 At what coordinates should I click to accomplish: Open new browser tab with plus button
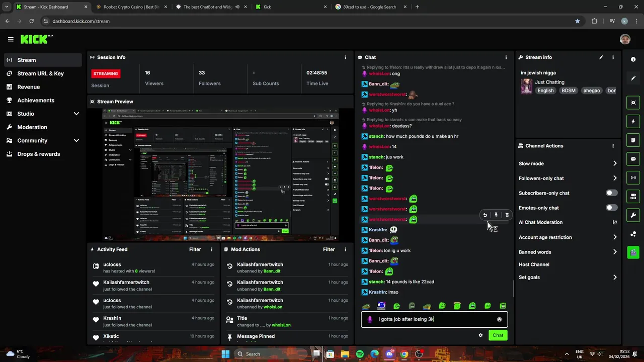tap(417, 7)
